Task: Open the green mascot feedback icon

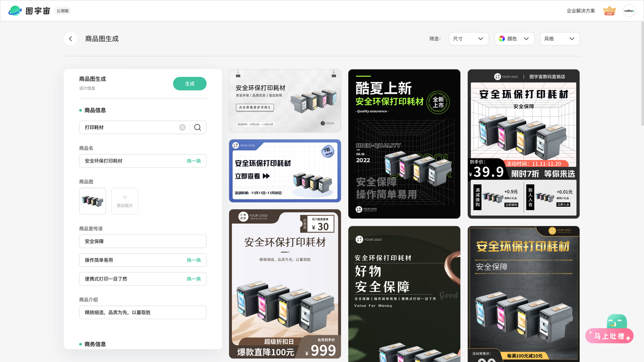Action: pyautogui.click(x=617, y=322)
